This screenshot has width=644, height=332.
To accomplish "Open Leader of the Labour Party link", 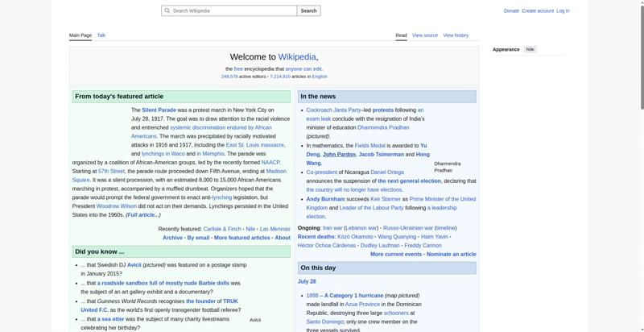I will (x=371, y=208).
